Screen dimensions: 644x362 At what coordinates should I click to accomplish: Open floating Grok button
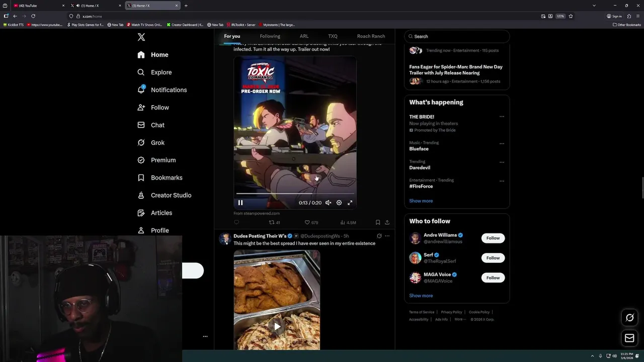coord(629,317)
